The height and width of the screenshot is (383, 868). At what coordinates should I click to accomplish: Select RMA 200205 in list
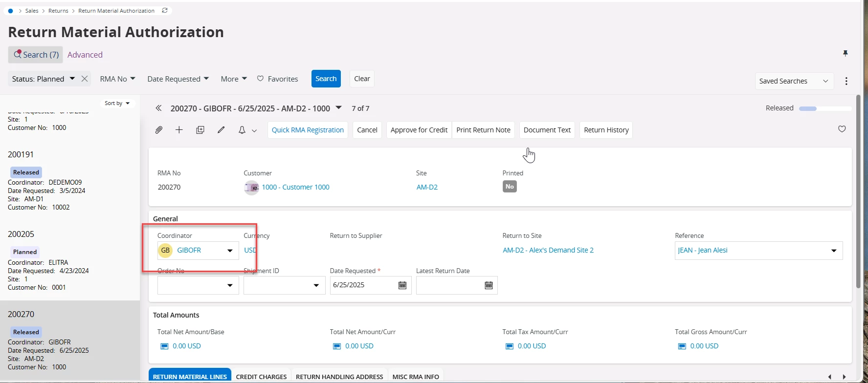pyautogui.click(x=70, y=260)
